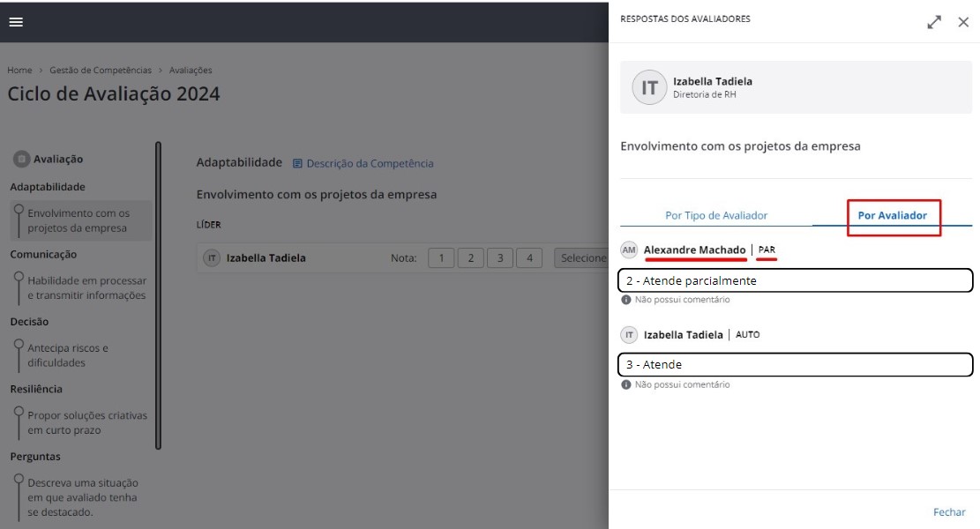Click Izabella Tadiela's avatar in the responses panel header
The width and height of the screenshot is (980, 529).
click(650, 87)
